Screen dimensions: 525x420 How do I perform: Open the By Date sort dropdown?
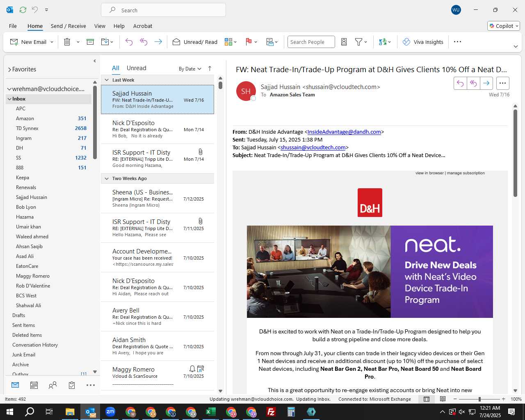click(x=190, y=69)
